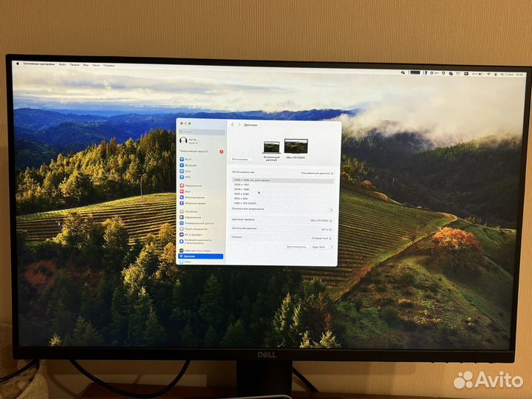This screenshot has height=399, width=532.
Task: Click Wi-Fi icon in menu bar
Action: [489, 74]
